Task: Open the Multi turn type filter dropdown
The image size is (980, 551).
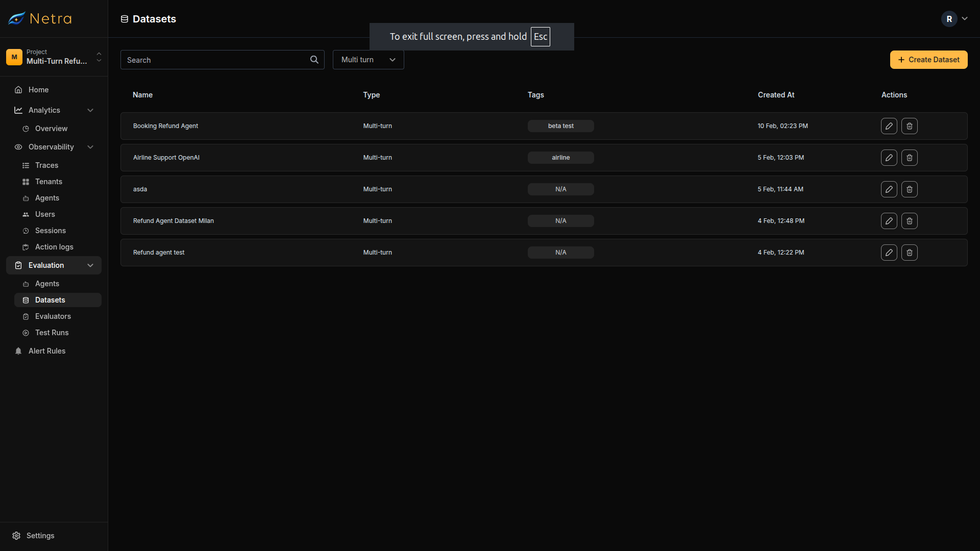Action: (367, 60)
